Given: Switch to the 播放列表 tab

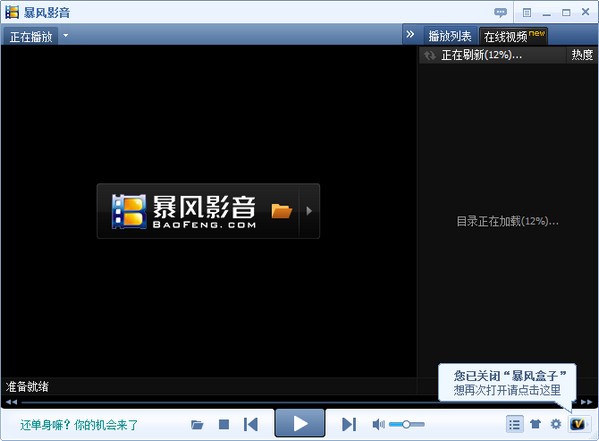Looking at the screenshot, I should coord(450,36).
